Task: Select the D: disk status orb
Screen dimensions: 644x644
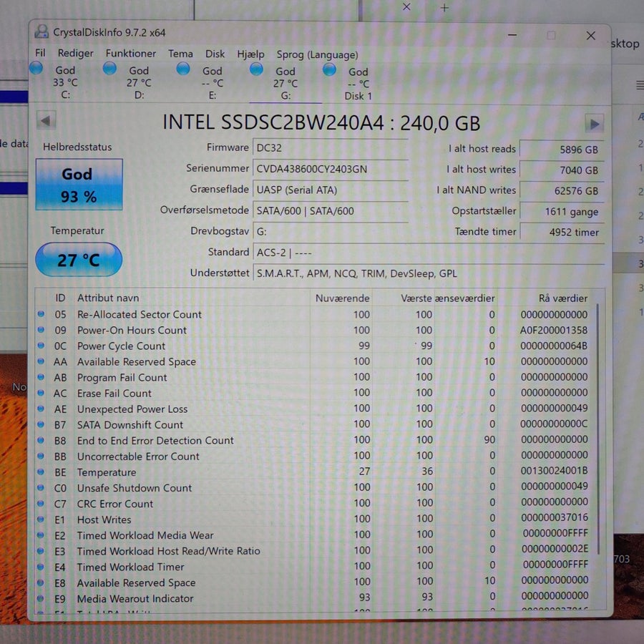Action: tap(109, 68)
